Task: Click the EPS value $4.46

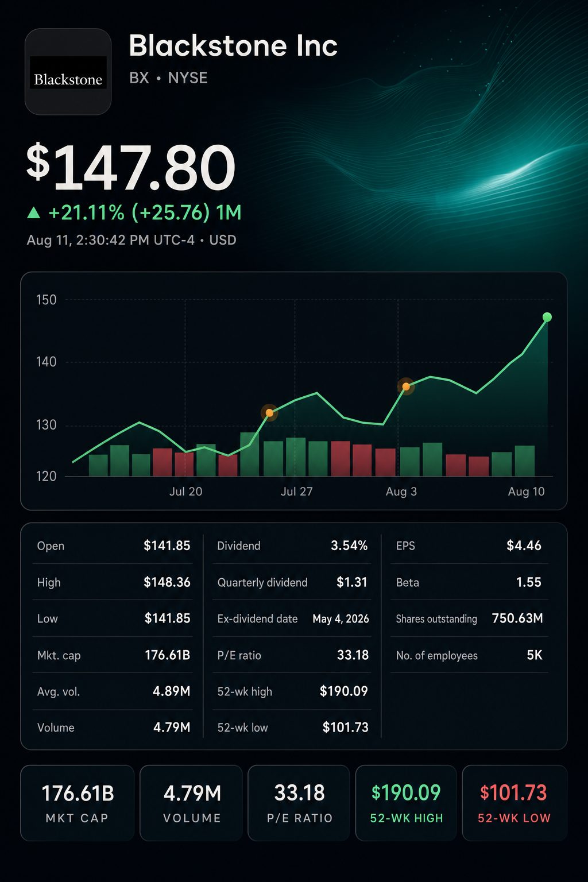Action: (524, 546)
